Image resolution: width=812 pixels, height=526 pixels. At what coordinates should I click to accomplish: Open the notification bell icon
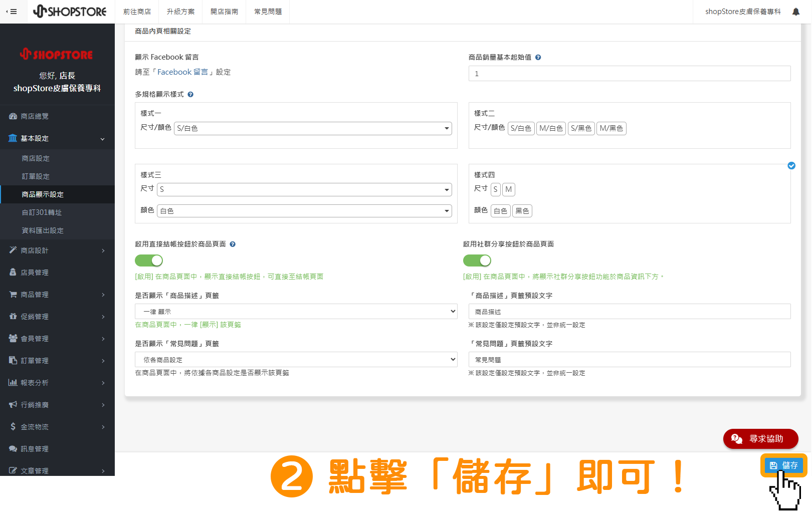[795, 11]
